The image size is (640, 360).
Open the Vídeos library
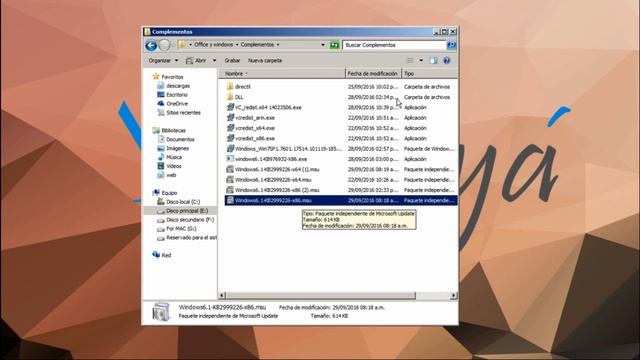pyautogui.click(x=173, y=166)
